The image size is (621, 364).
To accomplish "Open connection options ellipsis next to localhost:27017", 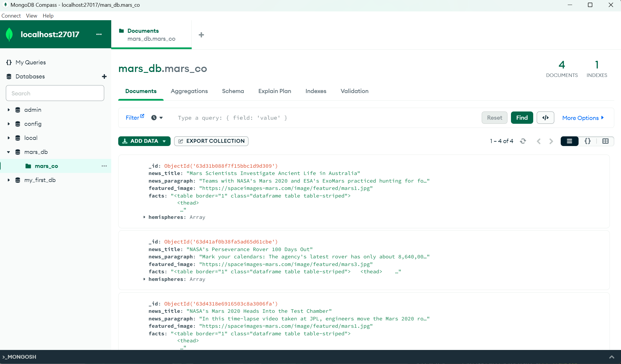I will point(99,34).
